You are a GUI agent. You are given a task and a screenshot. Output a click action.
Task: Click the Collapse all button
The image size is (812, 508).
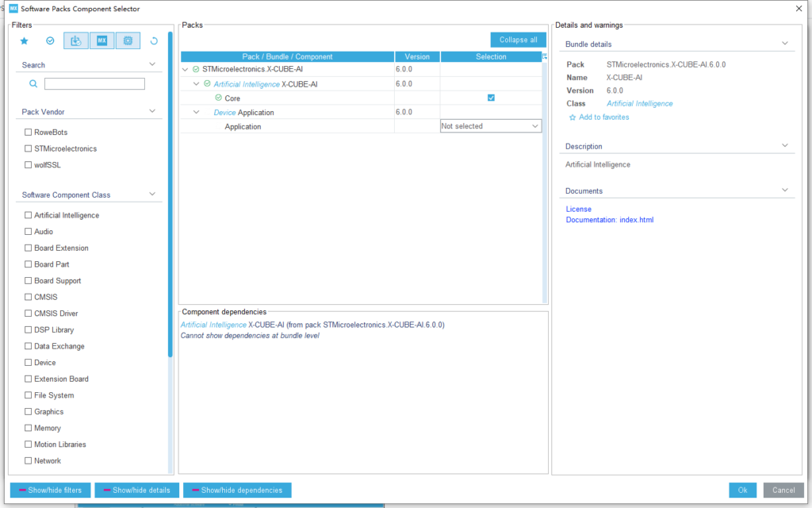click(x=519, y=40)
